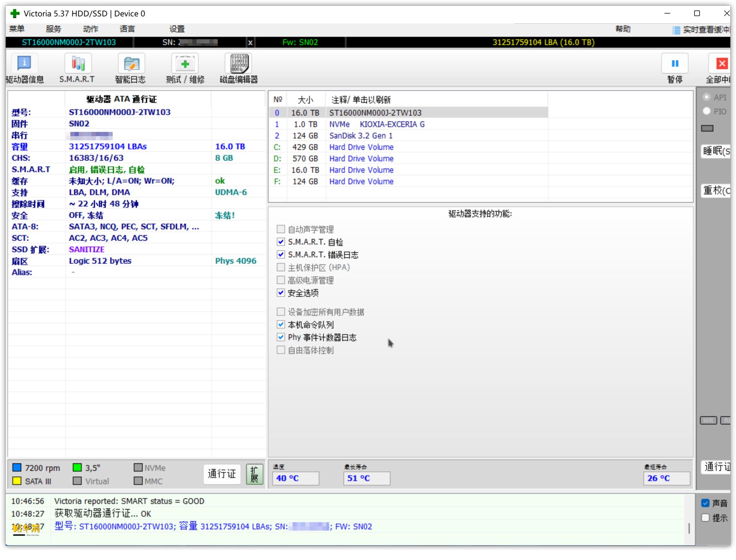Uncheck the 本机命令队列 checkbox

[281, 325]
